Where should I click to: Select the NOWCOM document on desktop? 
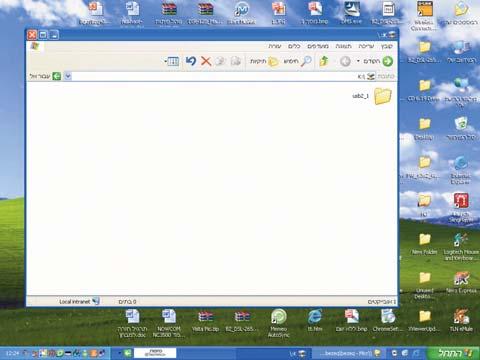pos(169,323)
